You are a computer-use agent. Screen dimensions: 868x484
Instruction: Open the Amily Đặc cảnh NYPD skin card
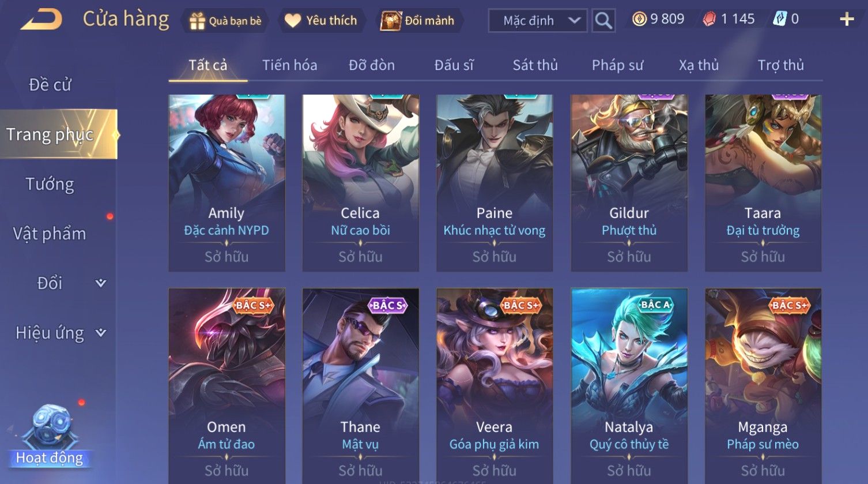[x=227, y=183]
